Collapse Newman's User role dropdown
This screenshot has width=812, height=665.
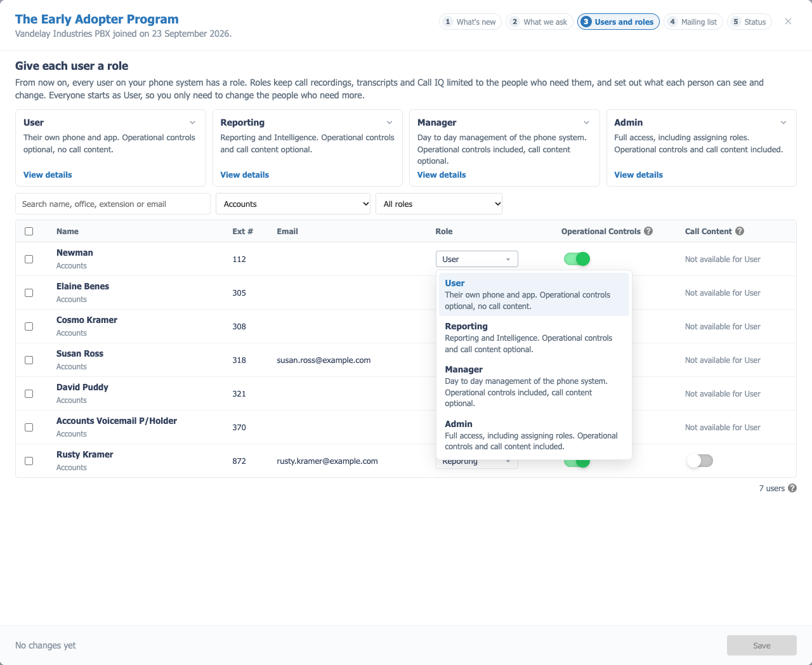[477, 259]
